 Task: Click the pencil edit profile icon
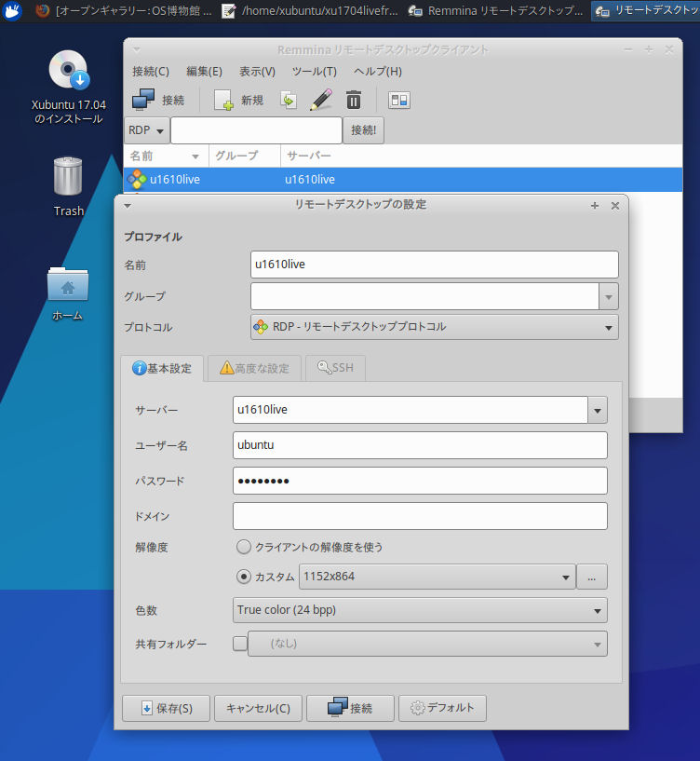coord(321,100)
